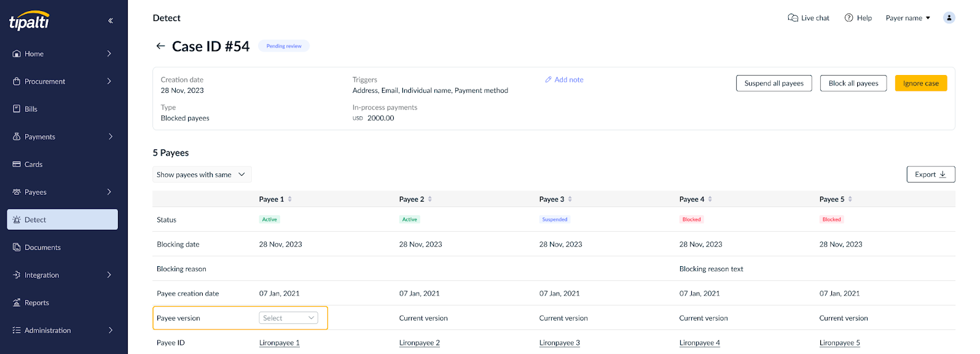Click the Pending review status badge

click(x=284, y=46)
